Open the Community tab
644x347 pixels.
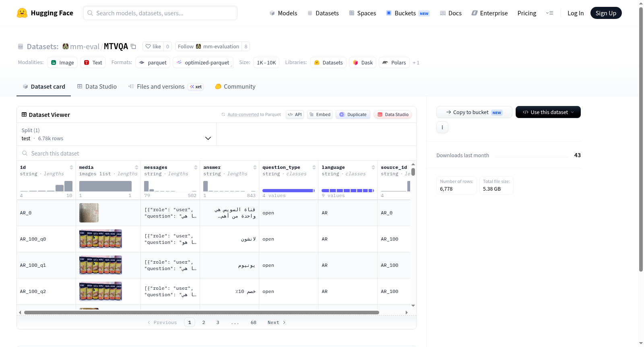pos(235,87)
